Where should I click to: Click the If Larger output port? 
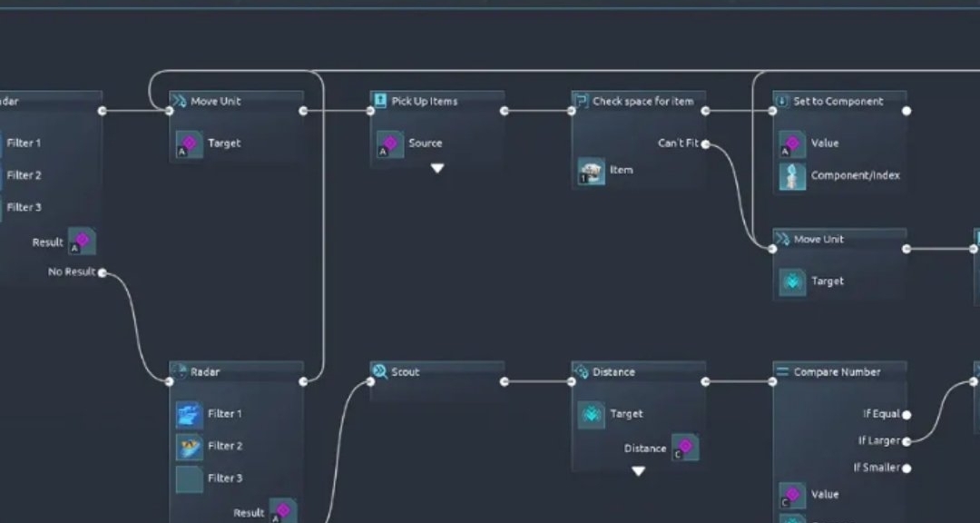tap(906, 441)
